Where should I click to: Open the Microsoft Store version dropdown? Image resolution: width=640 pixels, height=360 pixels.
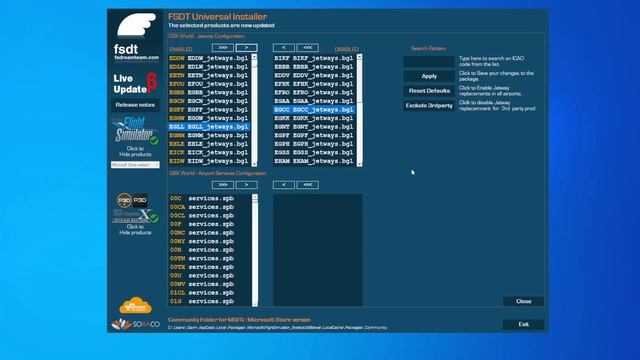(x=135, y=164)
